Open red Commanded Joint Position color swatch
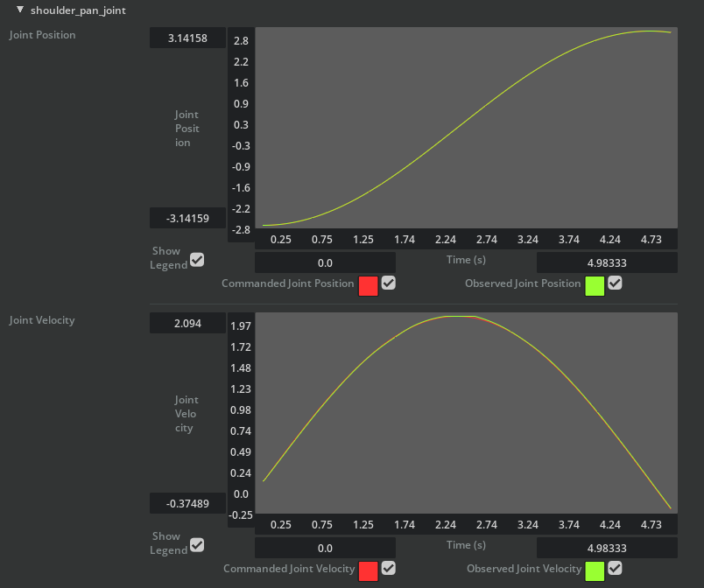Screen dimensions: 704x588 click(x=368, y=286)
